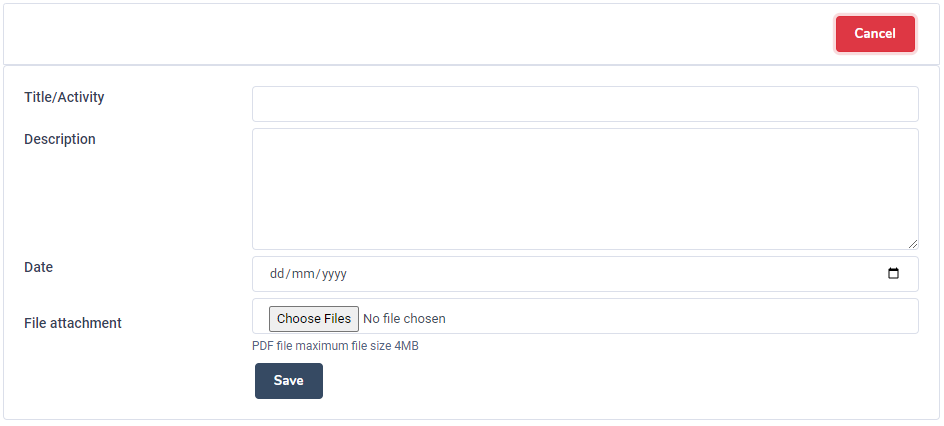Click the Cancel button
Viewport: 944px width, 426px height.
(x=875, y=34)
